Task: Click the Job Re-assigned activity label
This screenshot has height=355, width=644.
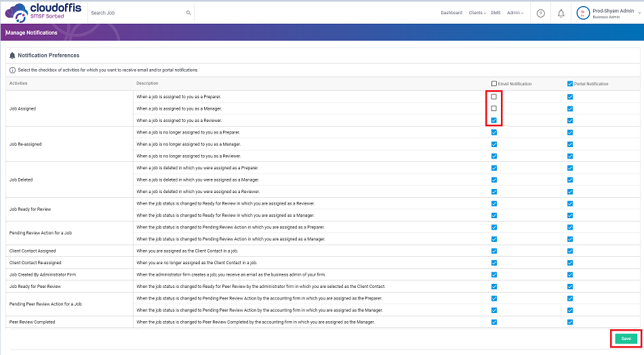Action: [x=26, y=144]
